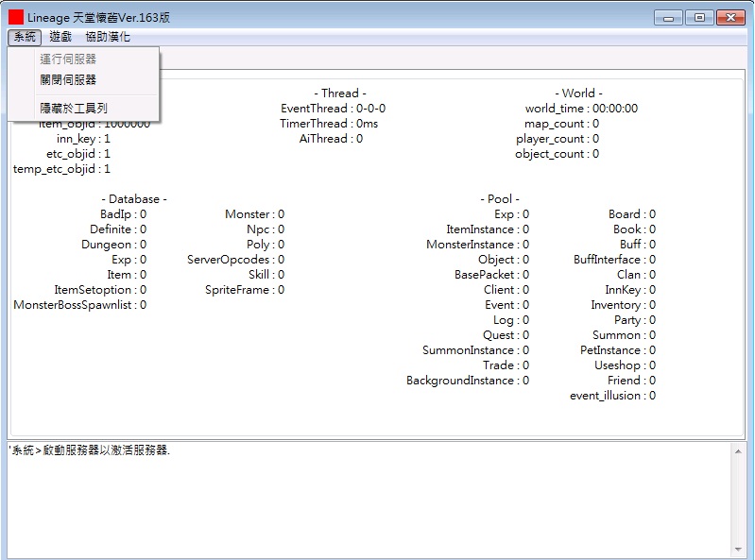The image size is (755, 560).
Task: Click 'Trade : 0' pool entry
Action: point(506,365)
